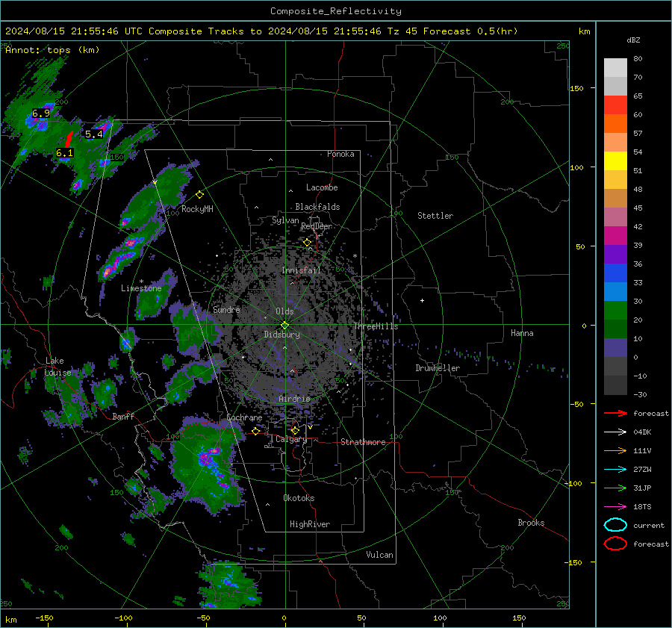Click the Annot: tops (km) label
672x628 pixels.
[x=52, y=50]
